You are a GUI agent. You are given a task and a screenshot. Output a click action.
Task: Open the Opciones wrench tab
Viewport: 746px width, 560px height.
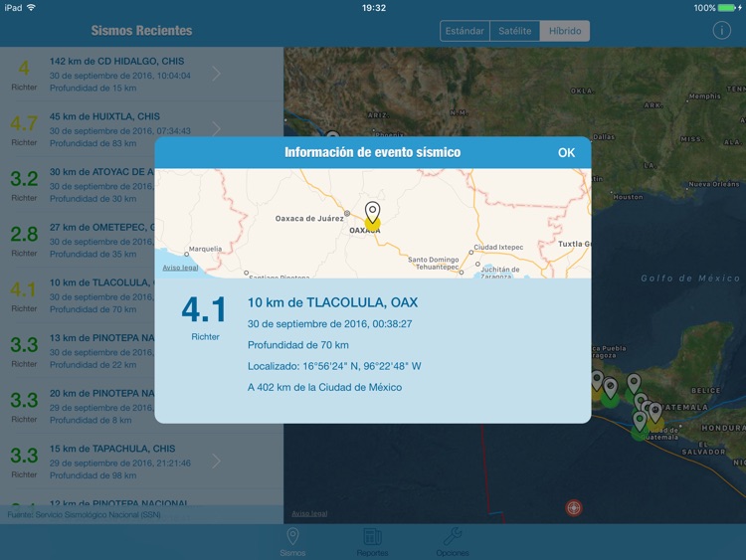point(453,542)
